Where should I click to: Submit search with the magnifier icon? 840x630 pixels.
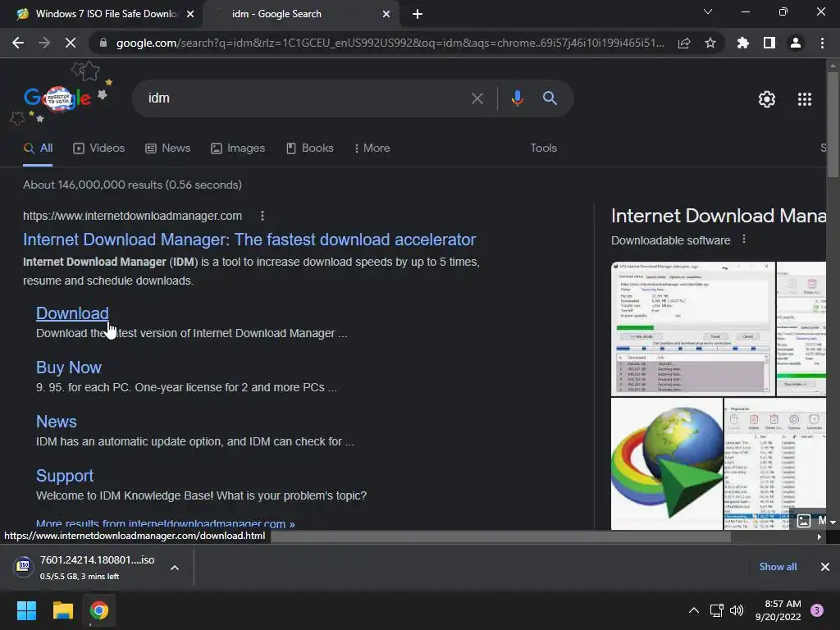pyautogui.click(x=550, y=98)
